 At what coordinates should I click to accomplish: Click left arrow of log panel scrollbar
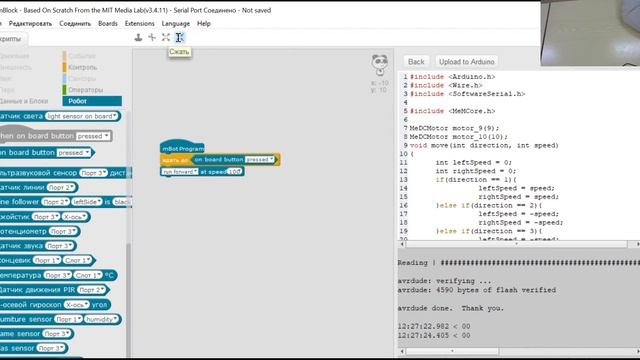402,351
